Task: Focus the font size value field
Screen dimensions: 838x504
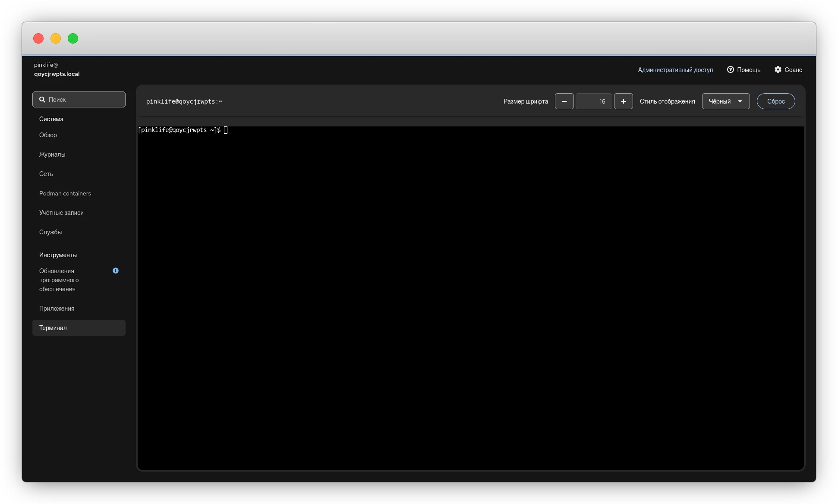Action: [x=593, y=101]
